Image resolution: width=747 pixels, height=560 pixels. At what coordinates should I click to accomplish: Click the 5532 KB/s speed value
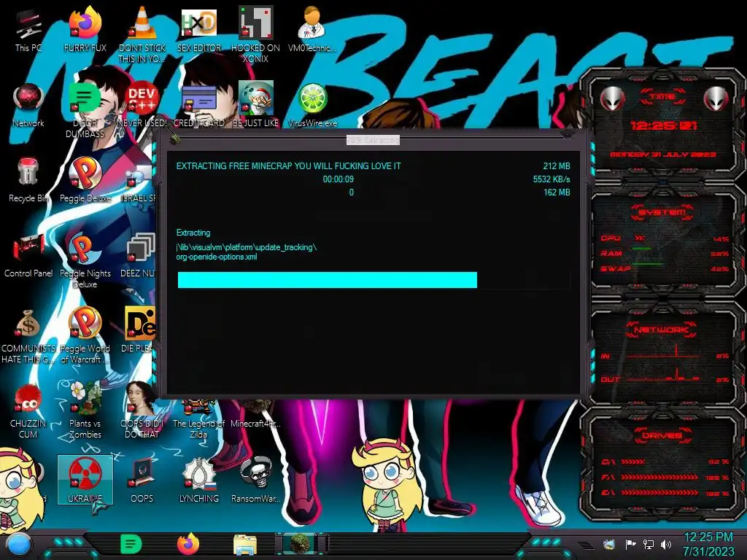pyautogui.click(x=551, y=179)
